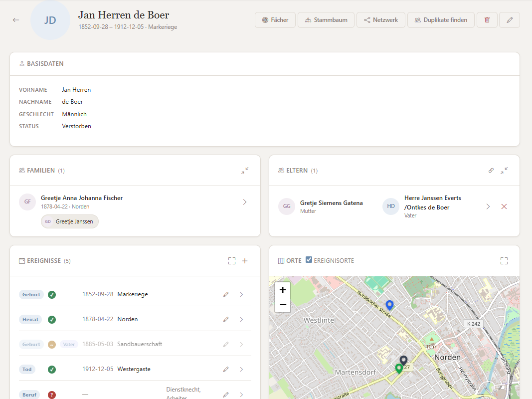This screenshot has height=399, width=532.
Task: Click Duplikate finden button
Action: 441,20
